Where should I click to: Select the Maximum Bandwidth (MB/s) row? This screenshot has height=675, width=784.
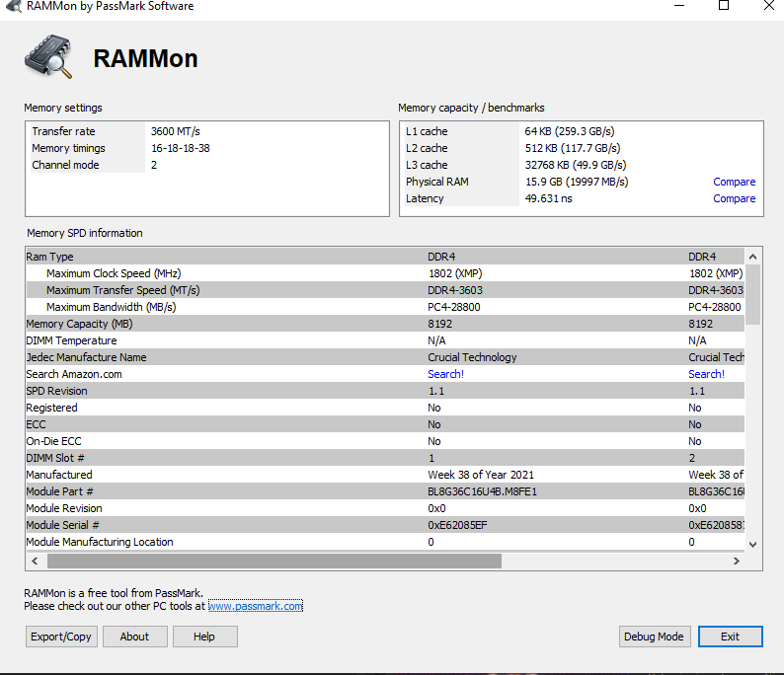point(385,307)
